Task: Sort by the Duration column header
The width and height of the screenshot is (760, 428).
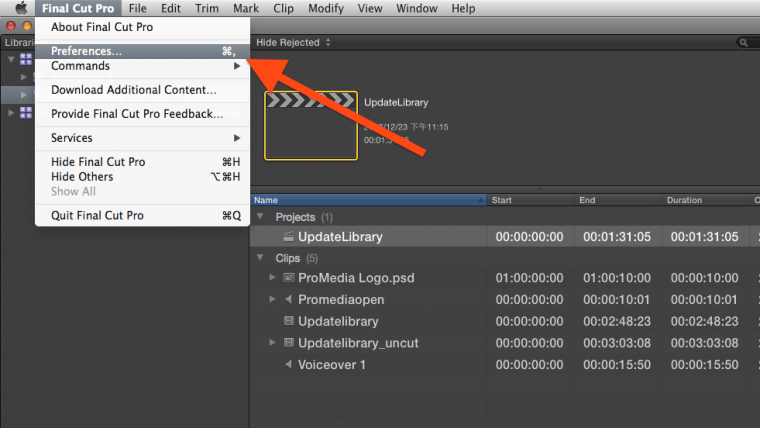Action: (706, 200)
